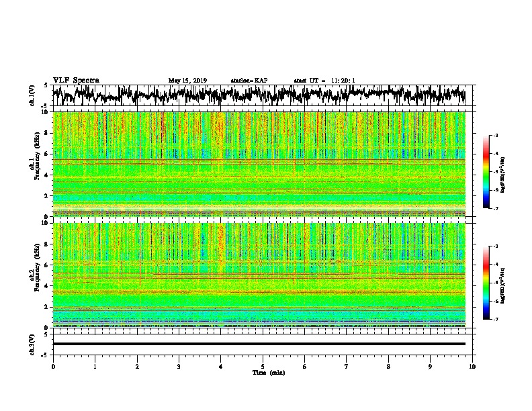Image resolution: width=532 pixels, height=411 pixels.
Task: Click the ch.1 "Frequency (kHz)" axis label
Action: [37, 156]
